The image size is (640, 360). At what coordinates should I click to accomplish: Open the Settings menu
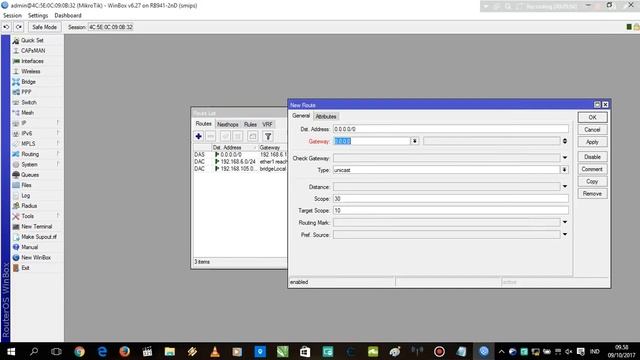38,16
